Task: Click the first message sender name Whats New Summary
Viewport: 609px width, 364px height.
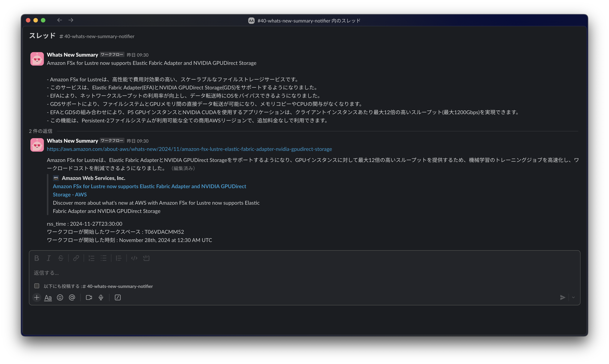Action: (x=72, y=55)
